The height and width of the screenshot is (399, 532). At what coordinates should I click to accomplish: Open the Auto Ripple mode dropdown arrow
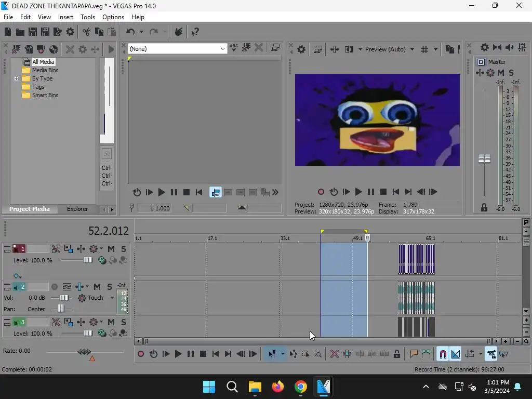tap(481, 354)
